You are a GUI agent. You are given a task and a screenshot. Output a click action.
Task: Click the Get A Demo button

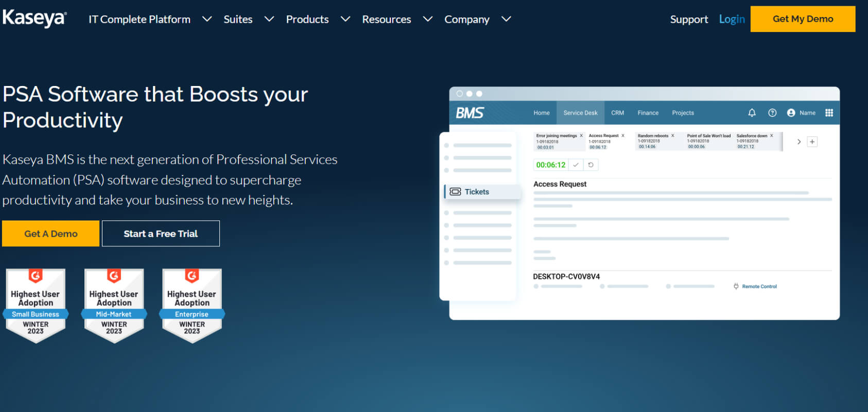tap(50, 234)
